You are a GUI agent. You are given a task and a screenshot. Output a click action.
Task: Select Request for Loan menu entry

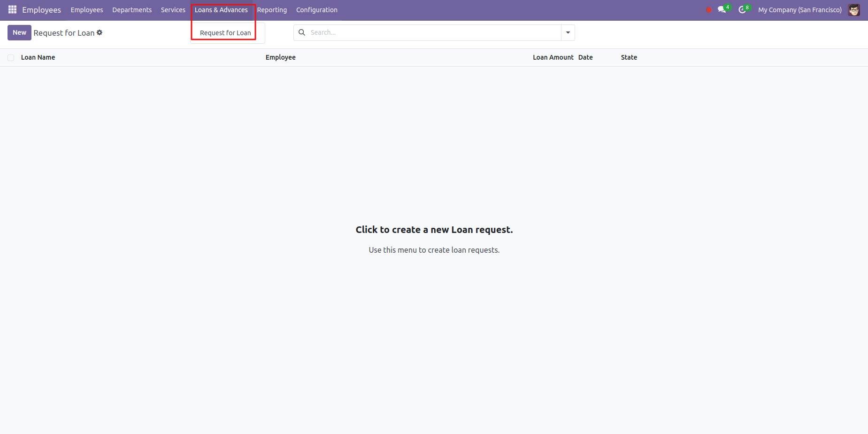point(225,33)
